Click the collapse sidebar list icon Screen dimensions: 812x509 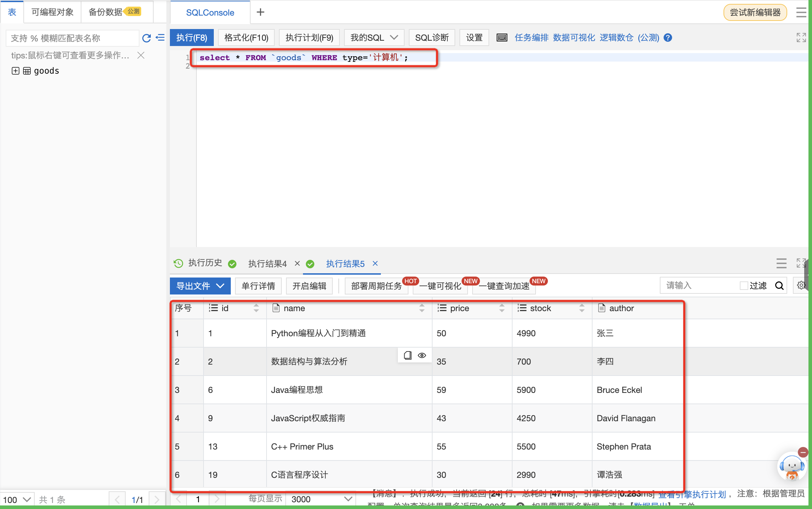point(160,38)
